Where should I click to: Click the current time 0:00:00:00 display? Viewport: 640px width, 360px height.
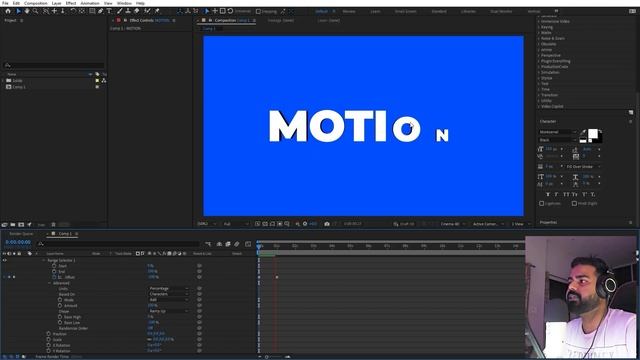click(18, 242)
